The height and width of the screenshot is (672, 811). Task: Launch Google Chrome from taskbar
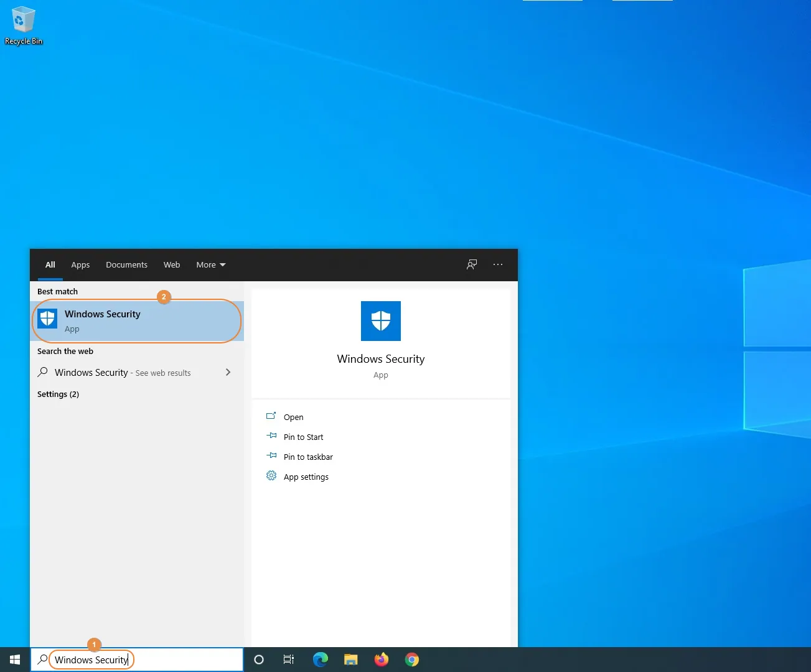[412, 660]
